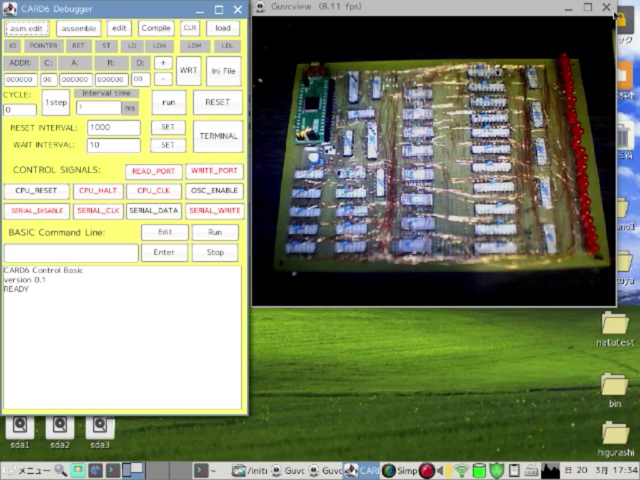Click the load button
Viewport: 640px width, 480px height.
(x=223, y=28)
